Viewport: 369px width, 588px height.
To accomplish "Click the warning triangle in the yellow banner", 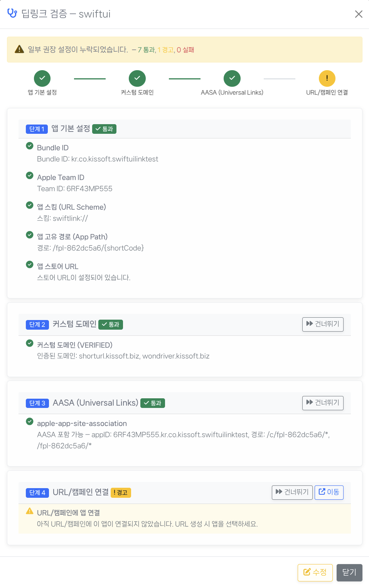I will 19,49.
